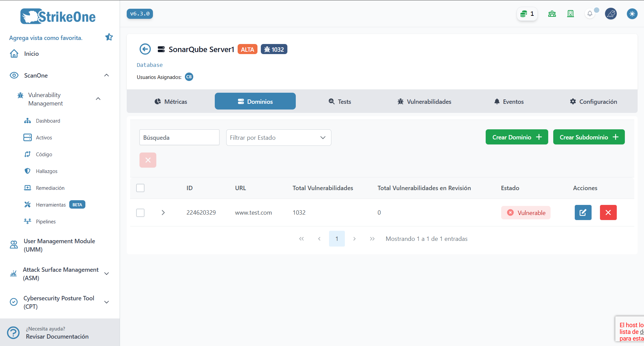Toggle the favorite star for this view
This screenshot has width=644, height=346.
coord(109,37)
